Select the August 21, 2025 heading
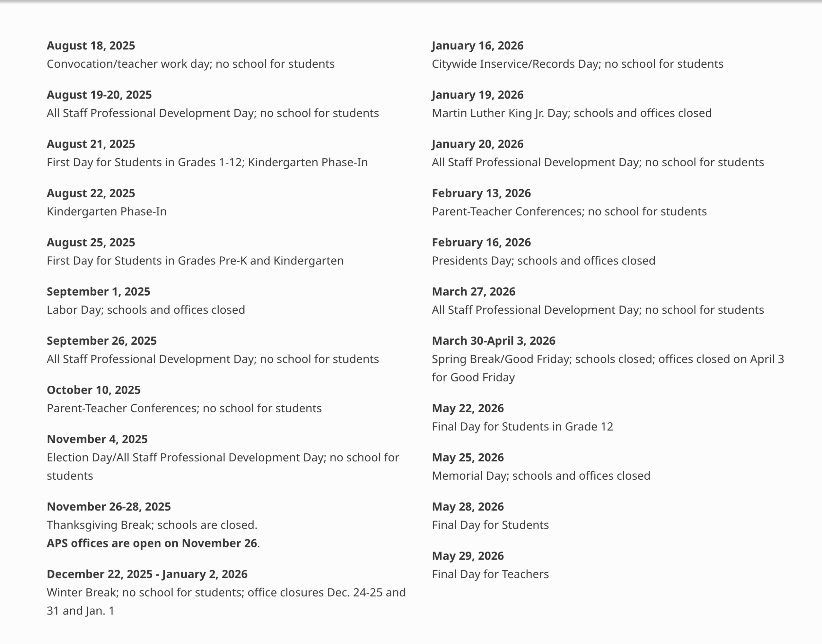822x644 pixels. tap(91, 144)
